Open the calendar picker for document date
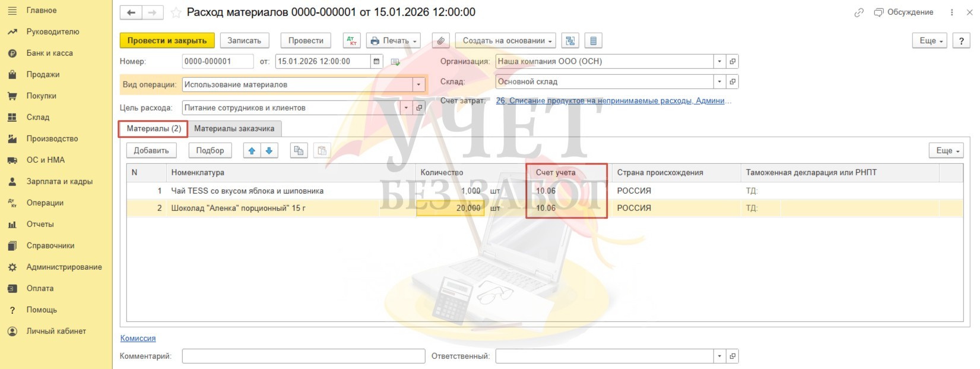 tap(376, 61)
